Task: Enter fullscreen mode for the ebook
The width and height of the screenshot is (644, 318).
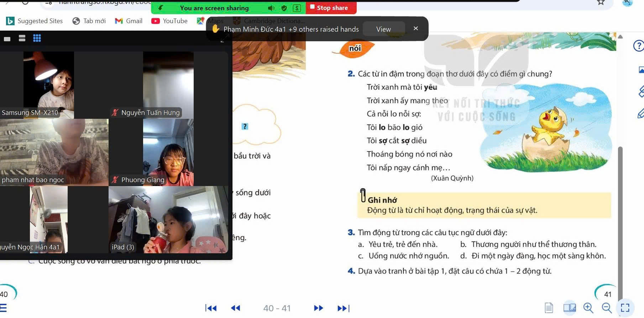Action: click(625, 308)
